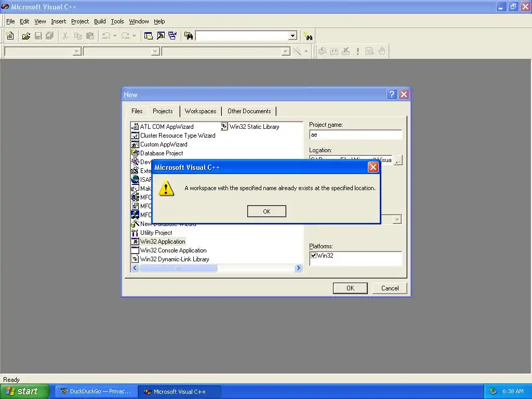
Task: Click Microsoft Visual C++ taskbar button
Action: (x=179, y=392)
